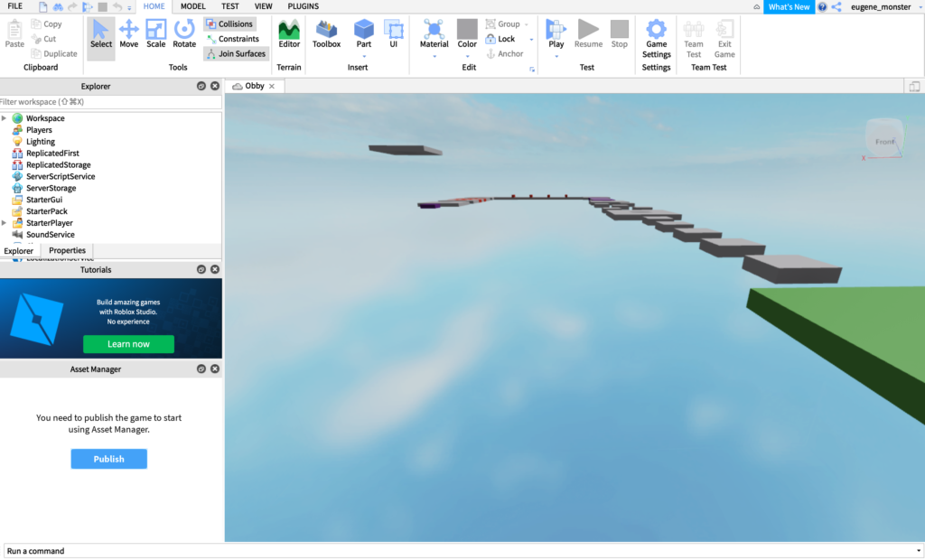Click the Front view orientation cube
The height and width of the screenshot is (560, 925).
tap(883, 138)
